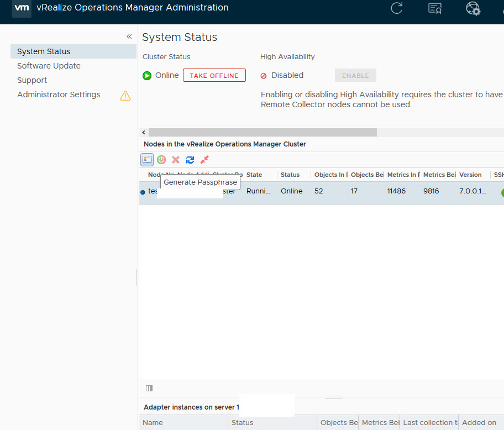Collapse the left navigation sidebar
Viewport: 504px width, 430px height.
pos(129,36)
